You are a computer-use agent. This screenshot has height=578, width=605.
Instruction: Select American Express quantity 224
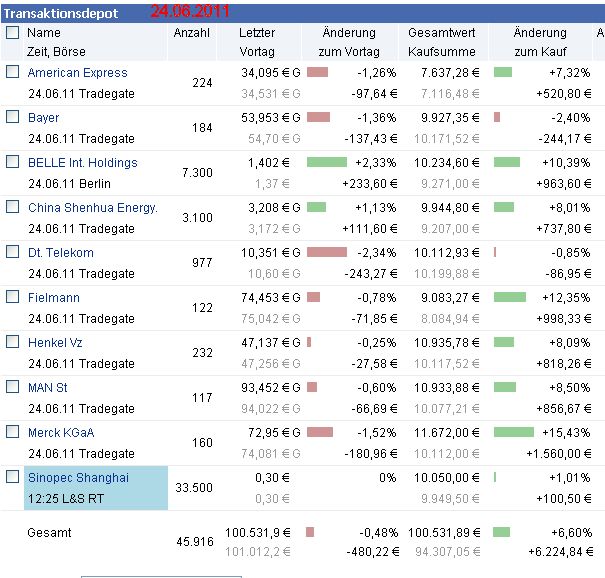202,83
